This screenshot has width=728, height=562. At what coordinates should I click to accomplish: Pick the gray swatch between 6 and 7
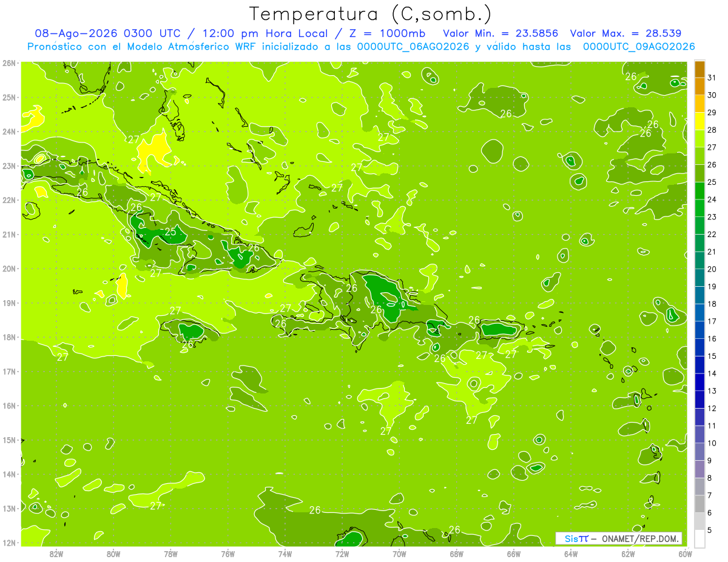(x=699, y=504)
